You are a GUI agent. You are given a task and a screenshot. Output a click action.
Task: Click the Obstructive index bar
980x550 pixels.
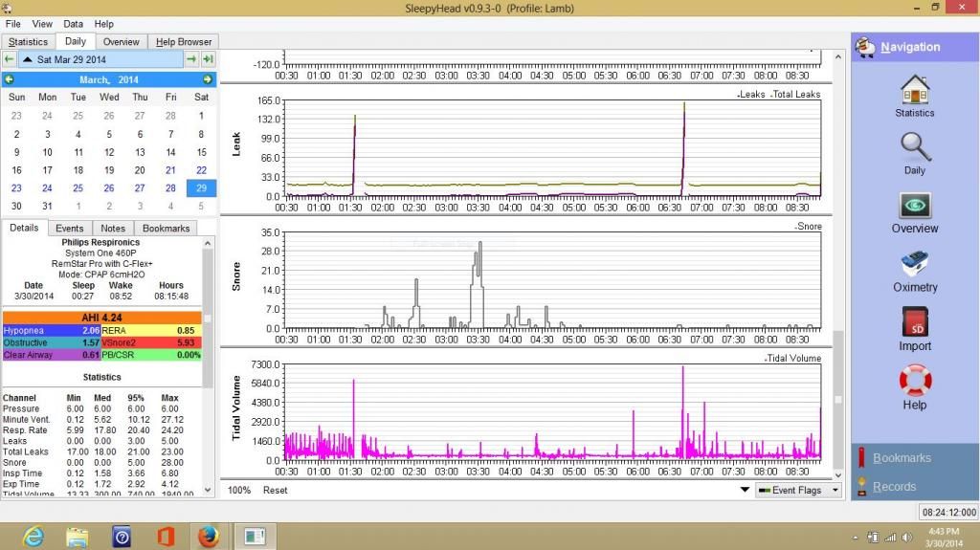tap(52, 342)
